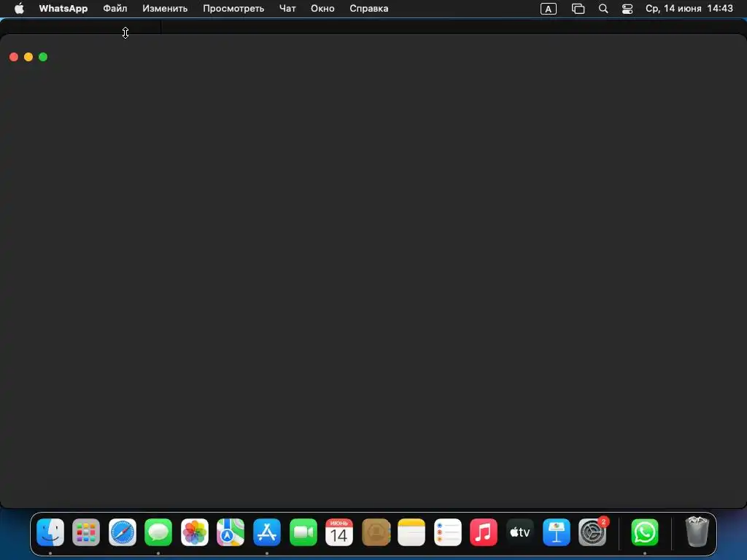Close the WhatsApp window with red button
The height and width of the screenshot is (560, 747).
click(14, 57)
